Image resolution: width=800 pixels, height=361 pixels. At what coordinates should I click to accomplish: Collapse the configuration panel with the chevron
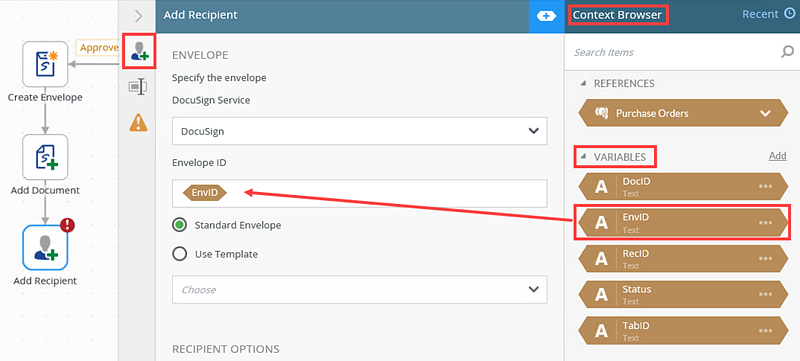[138, 16]
